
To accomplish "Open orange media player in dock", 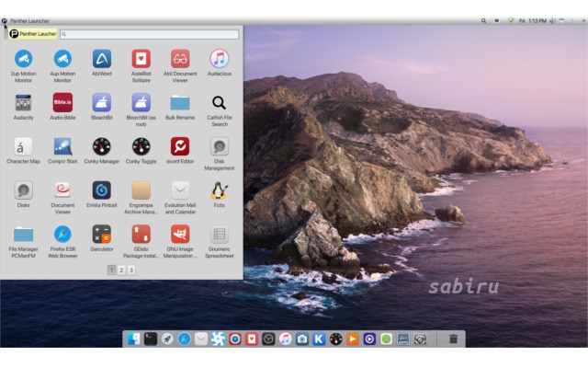I will [x=353, y=339].
